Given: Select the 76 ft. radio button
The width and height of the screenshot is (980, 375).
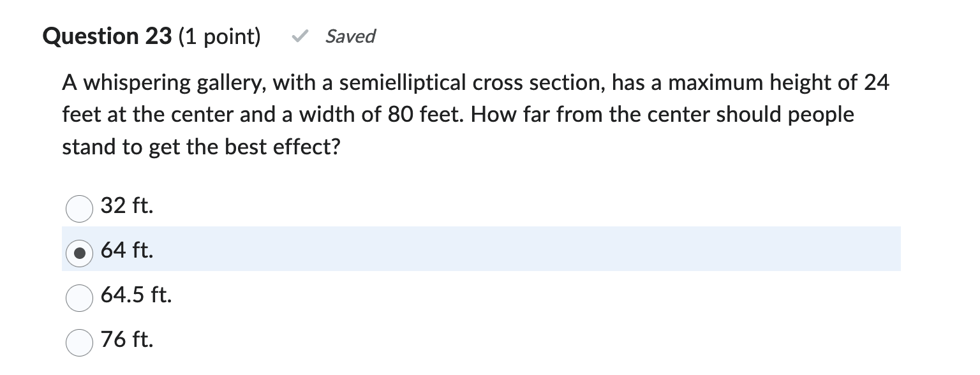Looking at the screenshot, I should [x=78, y=342].
